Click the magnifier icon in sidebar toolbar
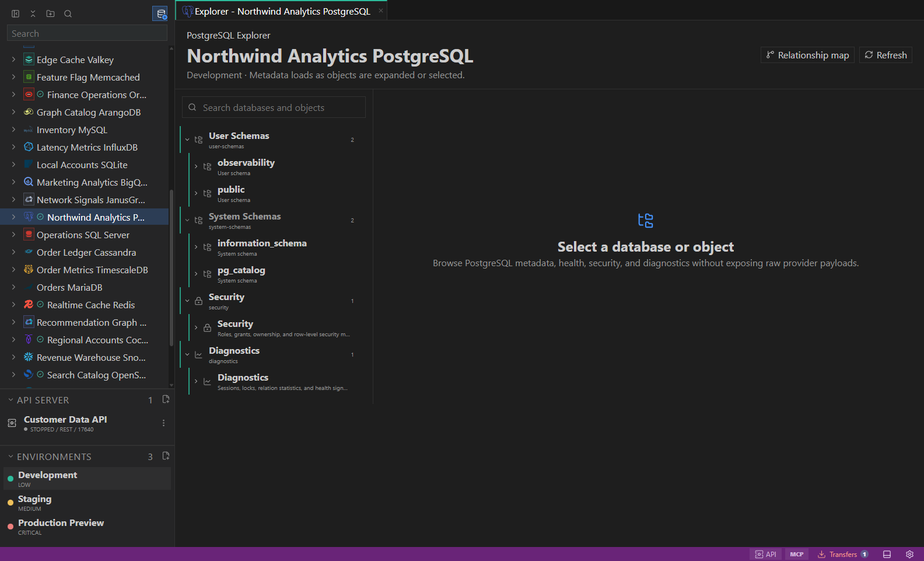 pyautogui.click(x=68, y=13)
